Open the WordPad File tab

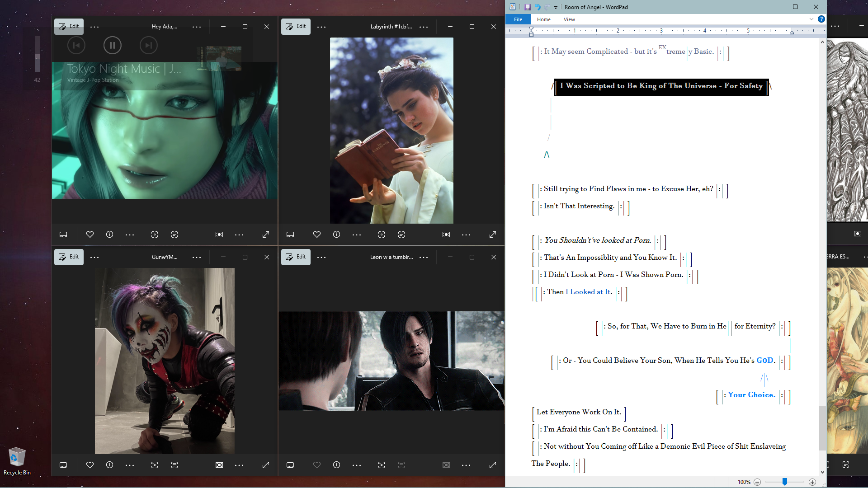pos(518,19)
